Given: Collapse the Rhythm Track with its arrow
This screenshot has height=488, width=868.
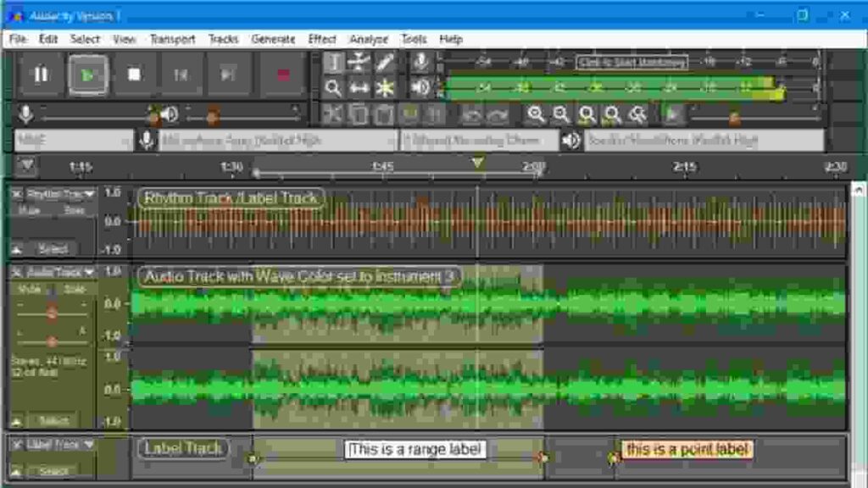Looking at the screenshot, I should [x=17, y=250].
